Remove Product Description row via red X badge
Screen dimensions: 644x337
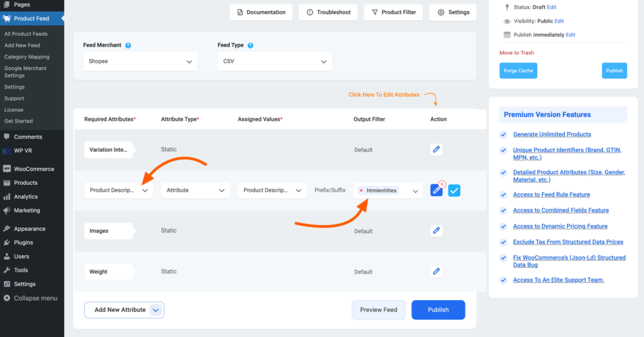[x=442, y=184]
